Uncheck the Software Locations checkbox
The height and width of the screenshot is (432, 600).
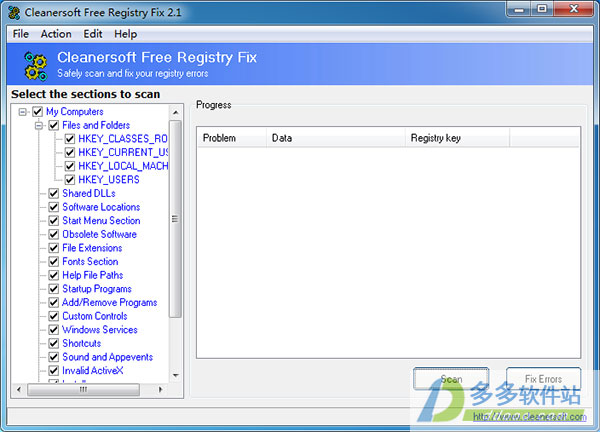(x=54, y=207)
